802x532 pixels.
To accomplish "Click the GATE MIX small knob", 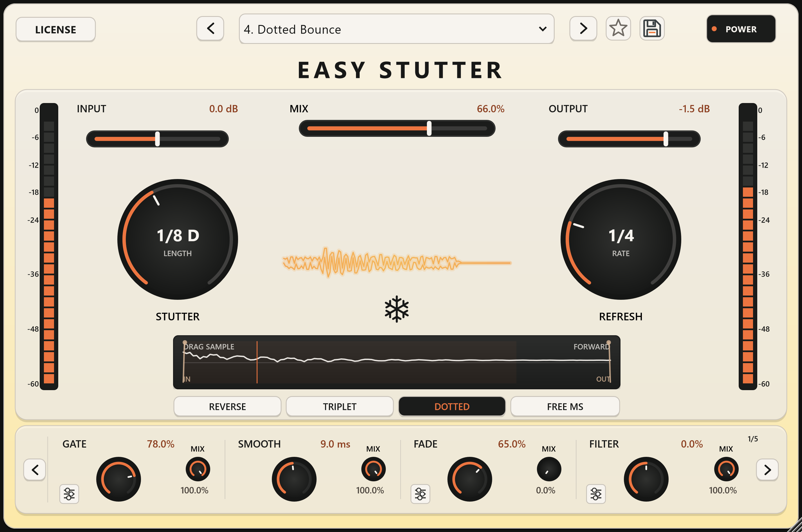I will pyautogui.click(x=198, y=469).
